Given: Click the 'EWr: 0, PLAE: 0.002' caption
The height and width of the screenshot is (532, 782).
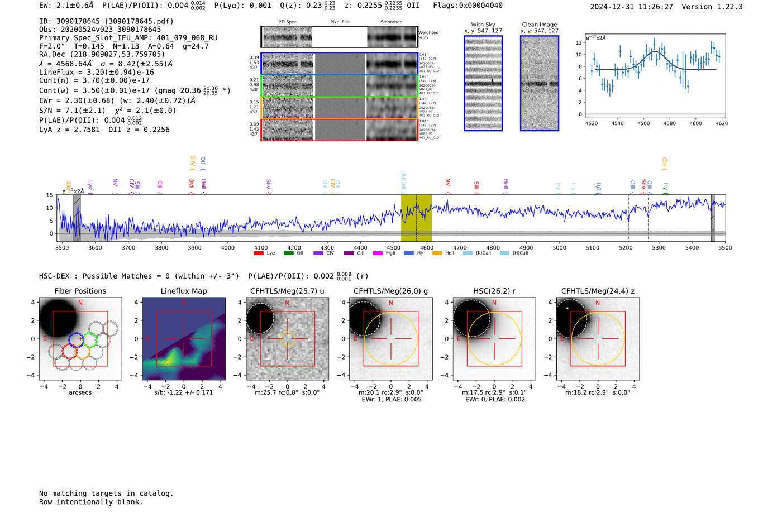Looking at the screenshot, I should [495, 400].
